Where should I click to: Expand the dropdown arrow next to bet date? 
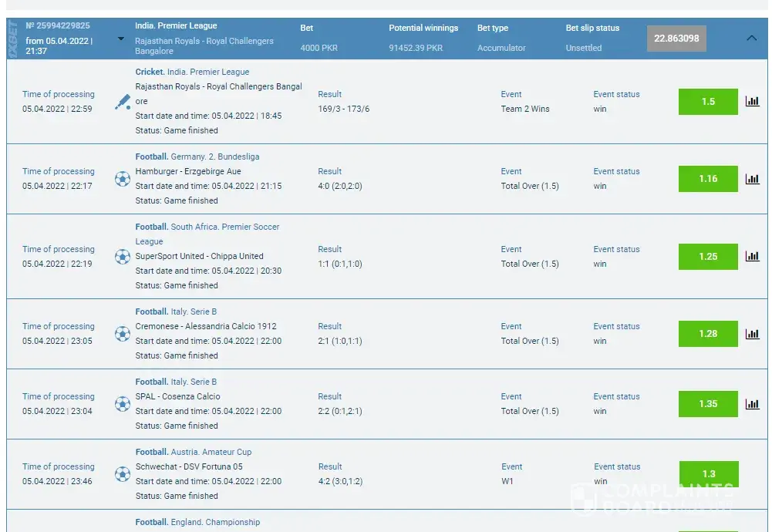point(121,39)
